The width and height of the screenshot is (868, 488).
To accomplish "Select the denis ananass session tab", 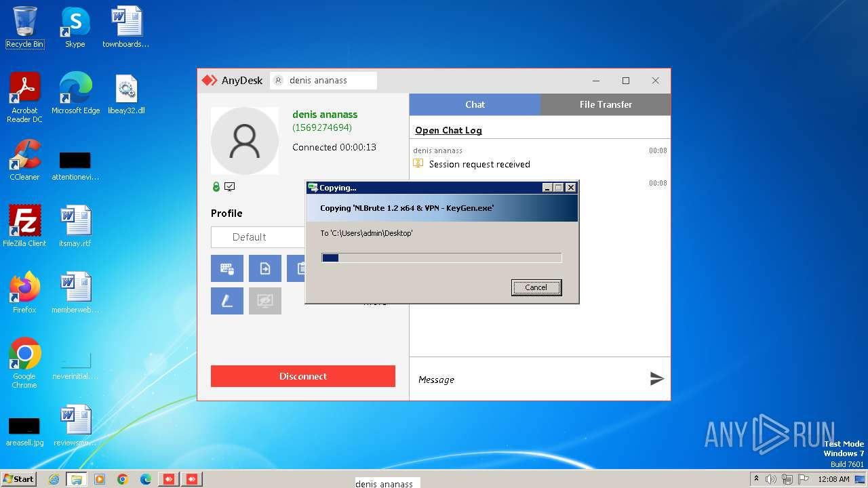I will click(x=323, y=81).
